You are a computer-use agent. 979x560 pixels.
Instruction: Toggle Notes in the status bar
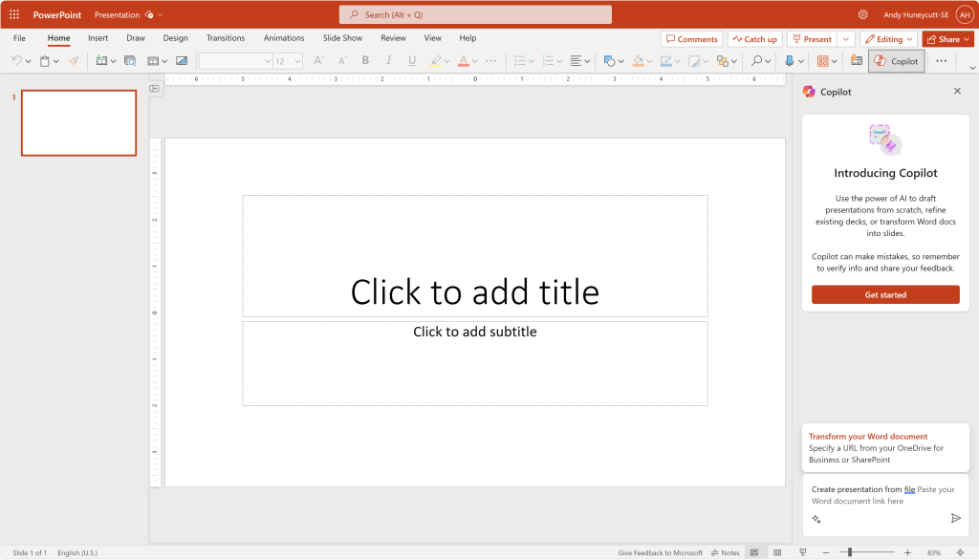click(725, 552)
